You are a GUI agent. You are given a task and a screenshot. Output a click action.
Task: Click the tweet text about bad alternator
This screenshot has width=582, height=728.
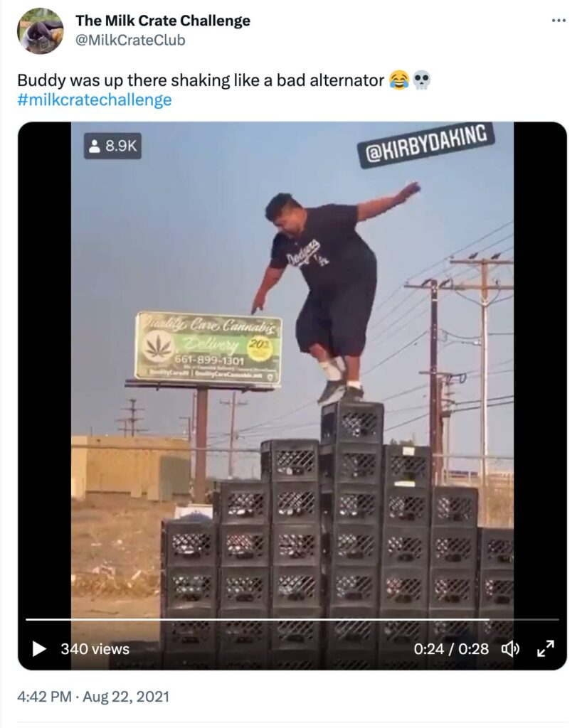tap(201, 80)
